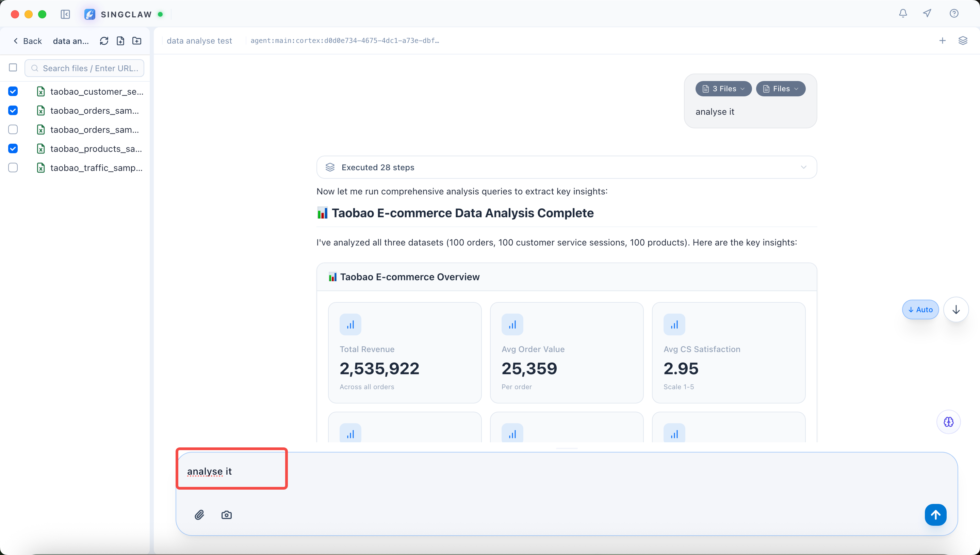Viewport: 980px width, 555px height.
Task: Expand the Executed 28 steps panel
Action: tap(566, 167)
